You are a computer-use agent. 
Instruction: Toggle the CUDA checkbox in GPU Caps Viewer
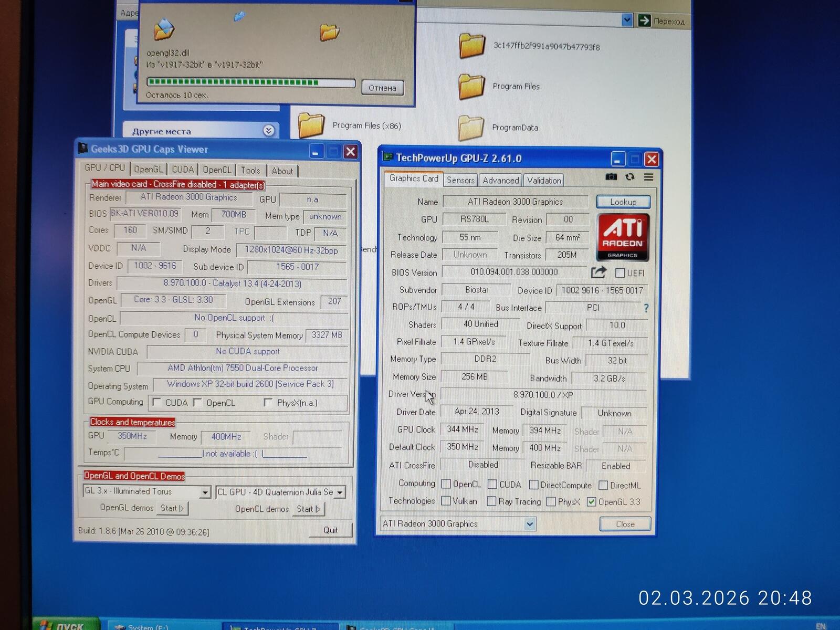tap(156, 402)
